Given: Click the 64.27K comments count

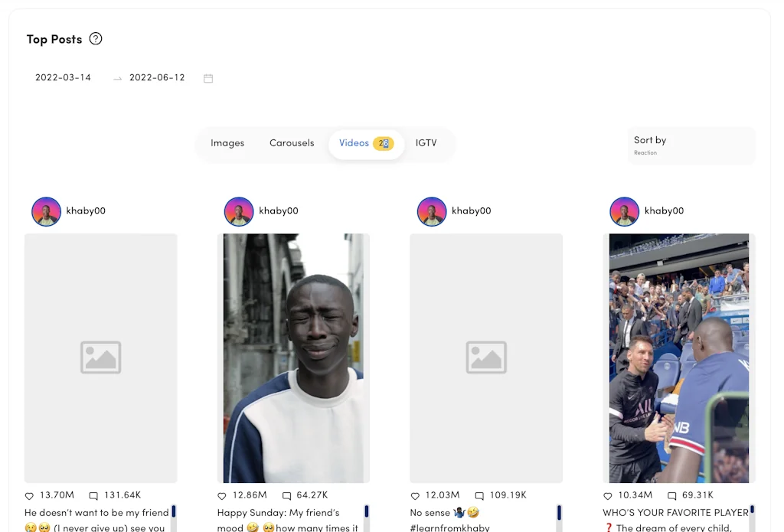Looking at the screenshot, I should point(312,495).
